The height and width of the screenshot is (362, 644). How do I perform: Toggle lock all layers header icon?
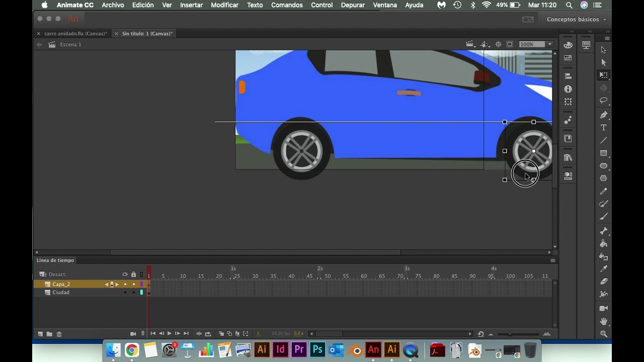pos(134,275)
